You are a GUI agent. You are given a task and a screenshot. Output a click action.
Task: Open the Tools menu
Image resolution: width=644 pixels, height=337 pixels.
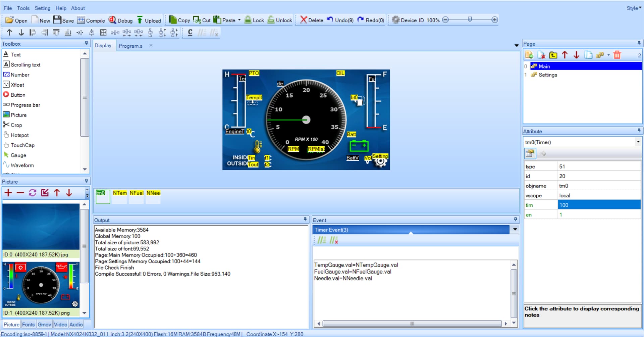[23, 8]
